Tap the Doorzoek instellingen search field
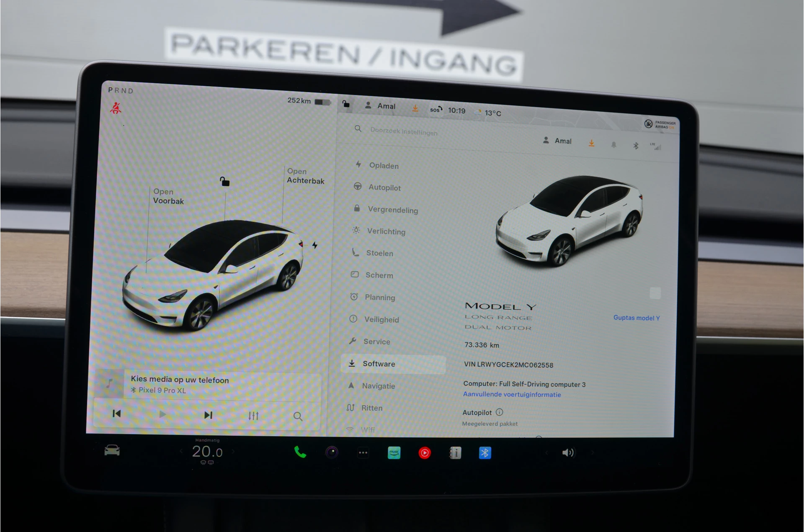 pyautogui.click(x=402, y=132)
